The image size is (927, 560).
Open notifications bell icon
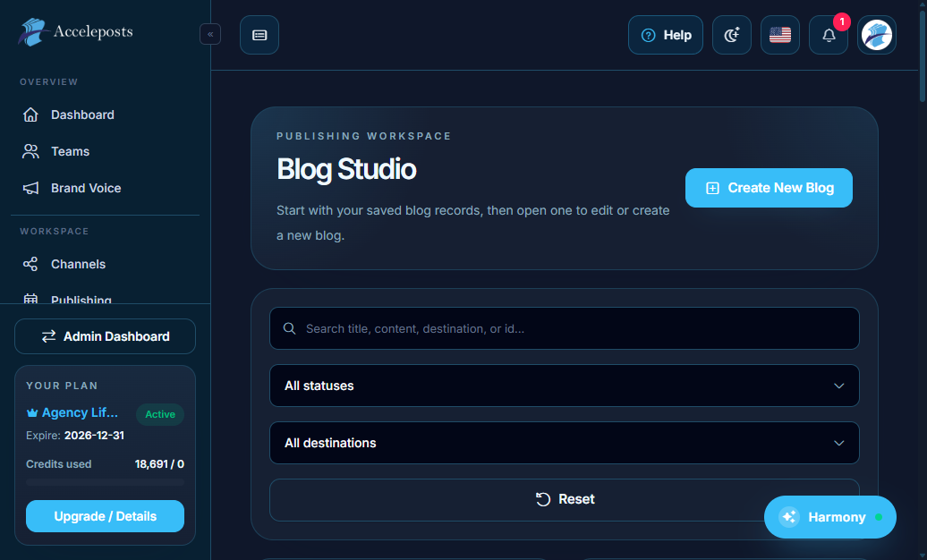click(x=829, y=35)
